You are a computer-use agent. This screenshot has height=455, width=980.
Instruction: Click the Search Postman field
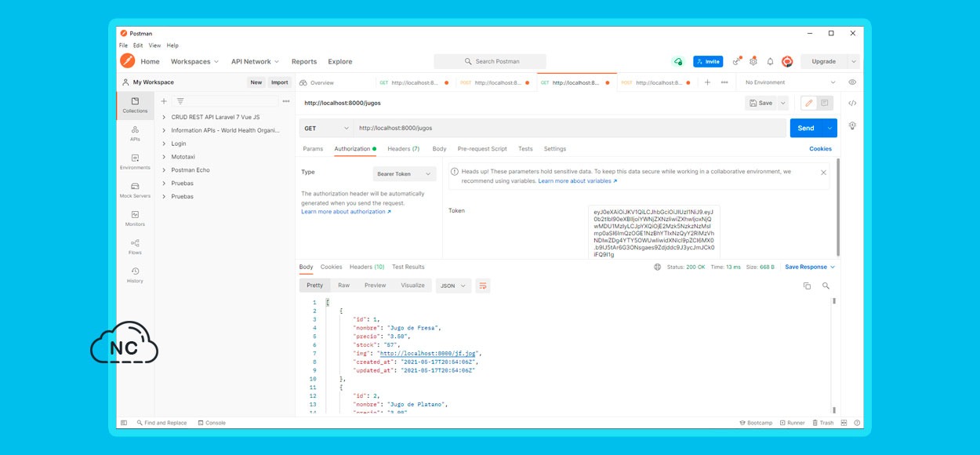(x=490, y=61)
